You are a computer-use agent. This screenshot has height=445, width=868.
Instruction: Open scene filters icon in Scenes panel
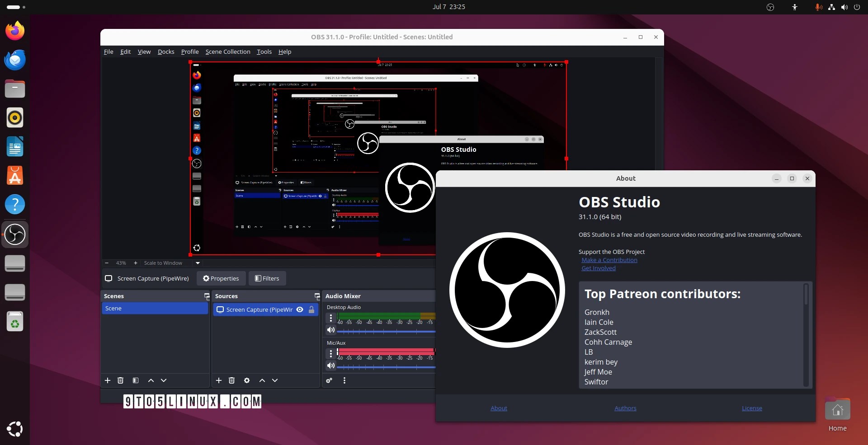[x=136, y=380]
